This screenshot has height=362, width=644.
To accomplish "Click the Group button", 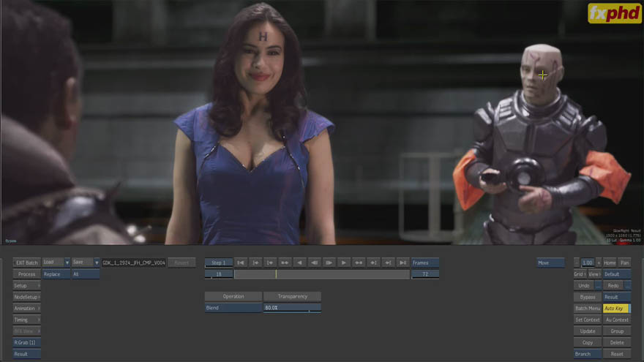I will click(x=617, y=331).
